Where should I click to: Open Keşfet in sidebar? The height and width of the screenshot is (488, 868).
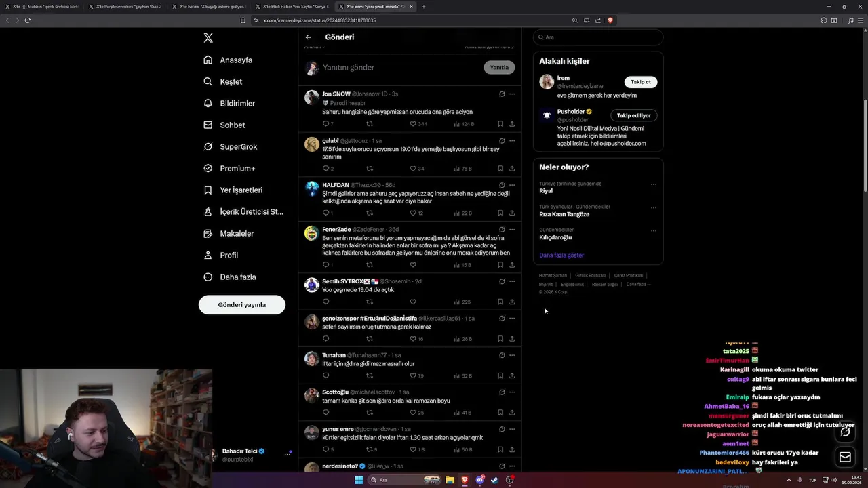click(223, 81)
